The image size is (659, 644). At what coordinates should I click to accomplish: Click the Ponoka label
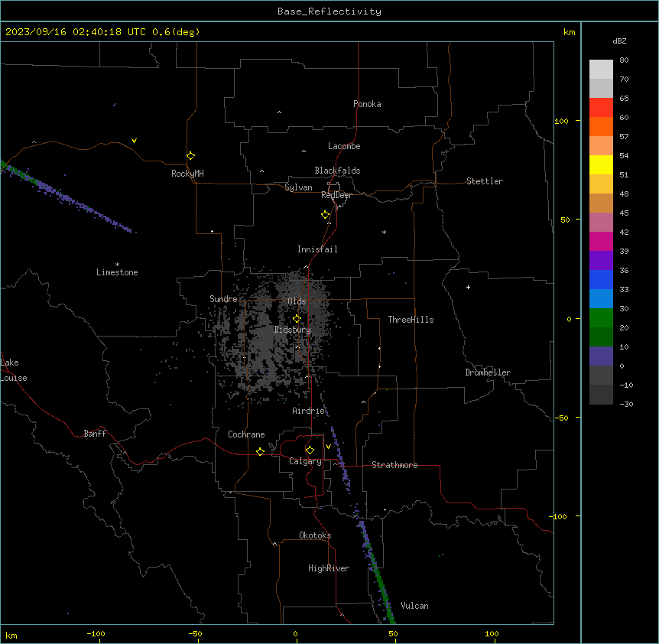[x=367, y=104]
